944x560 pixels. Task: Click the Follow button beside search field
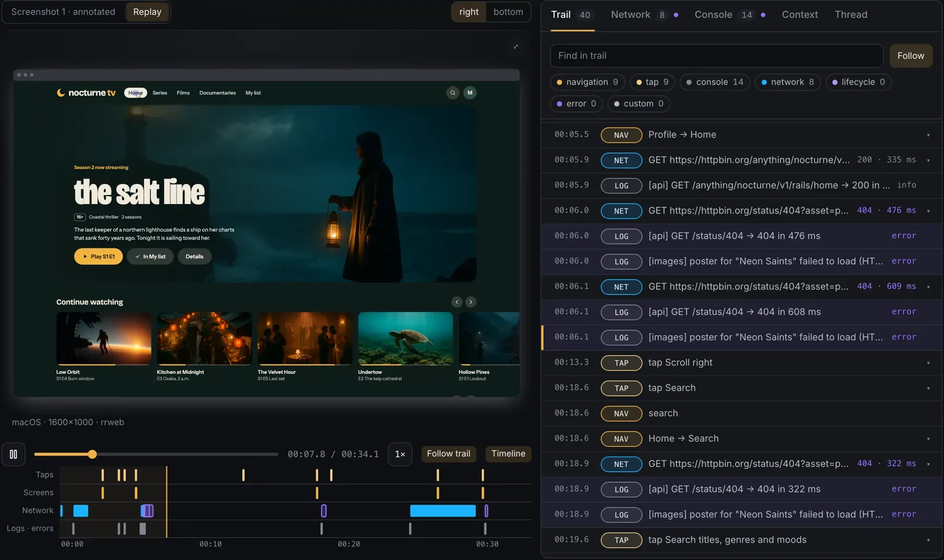pyautogui.click(x=910, y=56)
